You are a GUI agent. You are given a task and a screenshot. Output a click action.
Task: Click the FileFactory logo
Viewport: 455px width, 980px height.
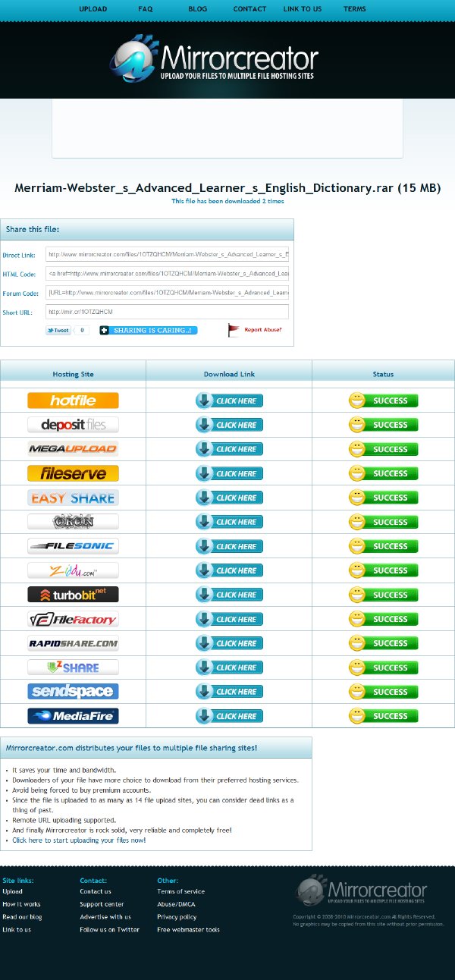73,619
